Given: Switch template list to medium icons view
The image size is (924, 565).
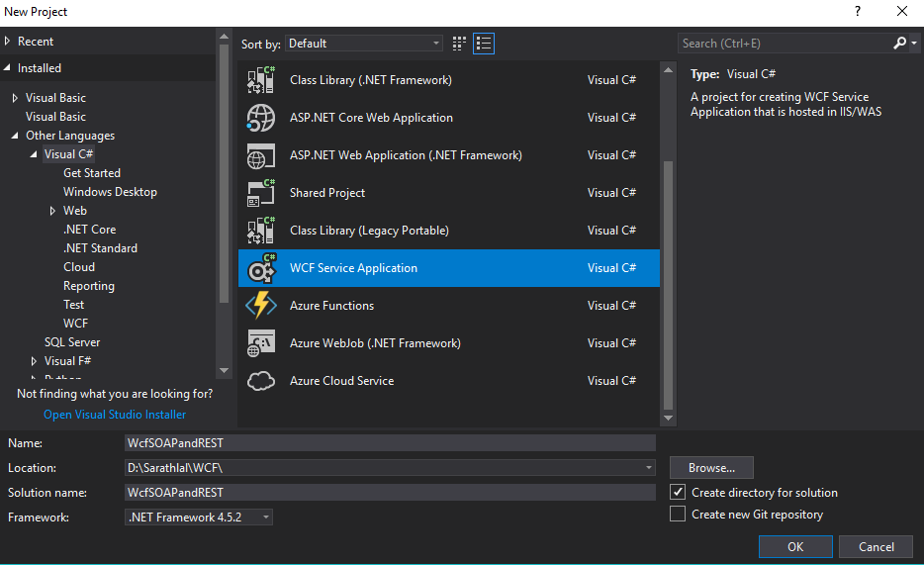Looking at the screenshot, I should tap(484, 44).
